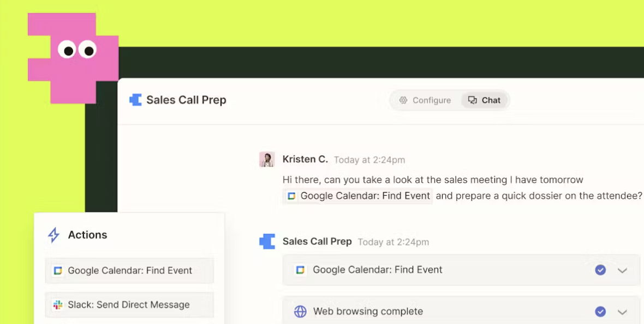Image resolution: width=644 pixels, height=324 pixels.
Task: Switch to the Configure tab
Action: [425, 100]
